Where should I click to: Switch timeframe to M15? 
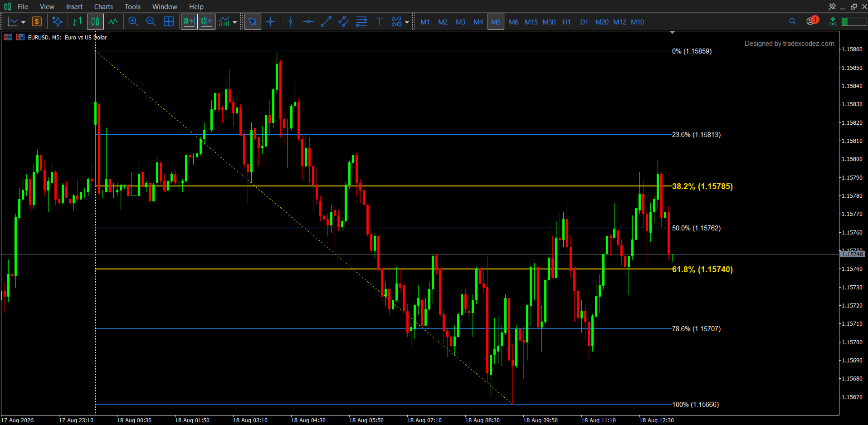pyautogui.click(x=531, y=22)
